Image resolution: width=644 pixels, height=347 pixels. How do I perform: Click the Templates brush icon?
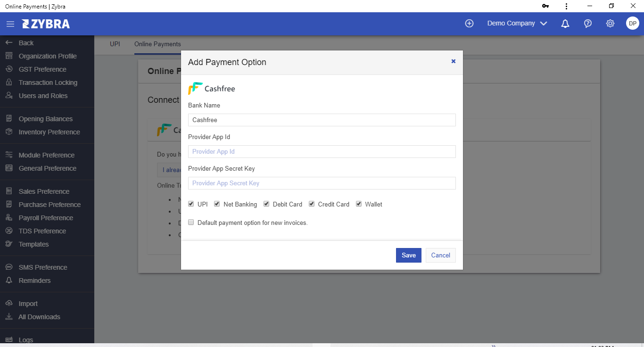coord(9,244)
